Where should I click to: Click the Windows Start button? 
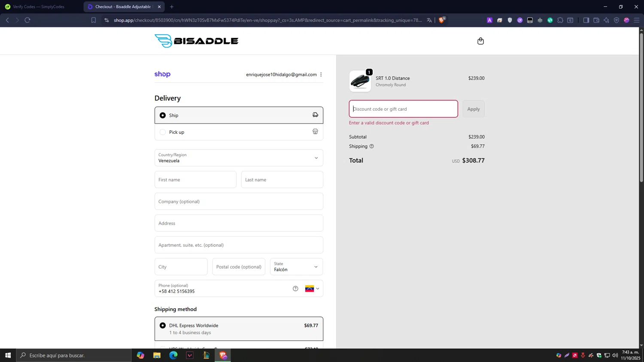click(8, 355)
